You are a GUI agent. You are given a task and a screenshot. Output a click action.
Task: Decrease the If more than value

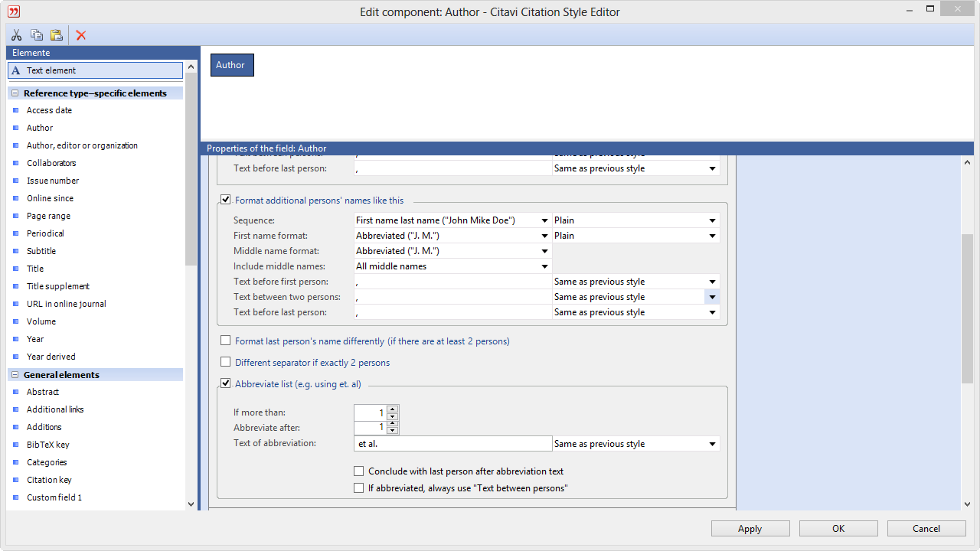tap(393, 416)
